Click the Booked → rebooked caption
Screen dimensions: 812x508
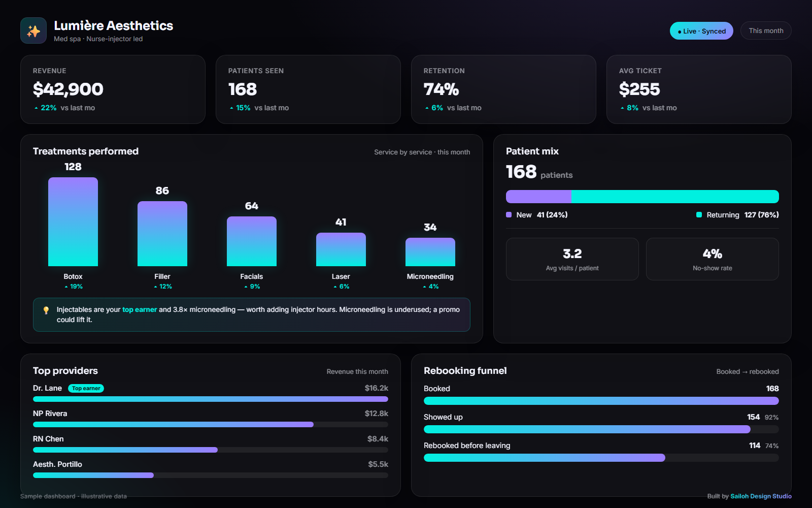[748, 371]
